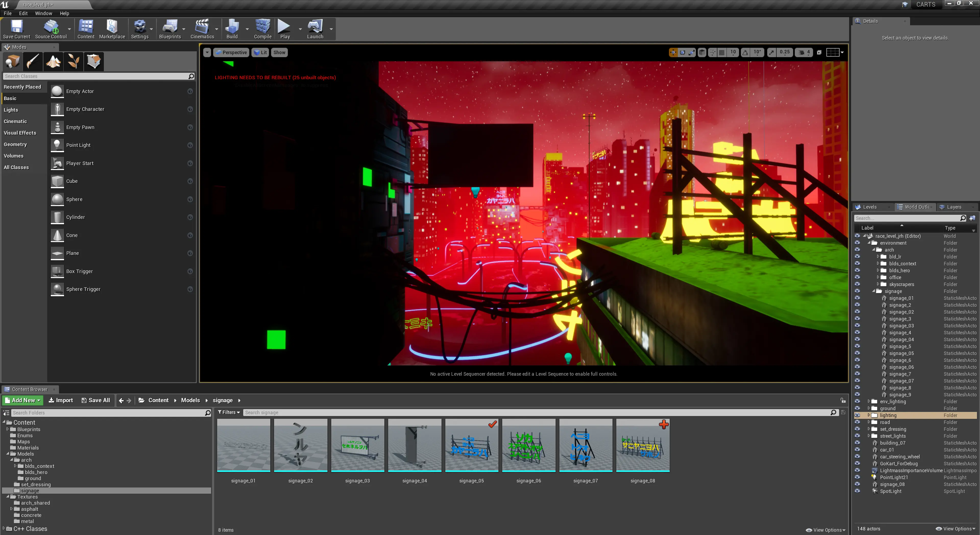Image resolution: width=980 pixels, height=535 pixels.
Task: Open the grid snap size 10 dropdown
Action: tap(733, 52)
